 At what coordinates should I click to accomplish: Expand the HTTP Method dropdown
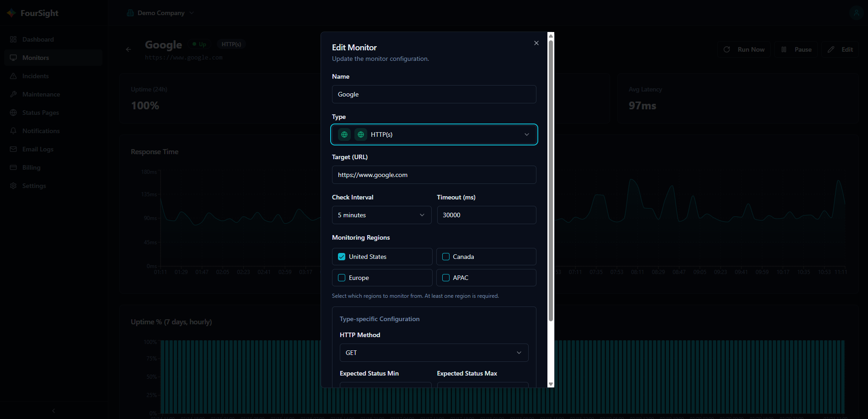tap(434, 353)
